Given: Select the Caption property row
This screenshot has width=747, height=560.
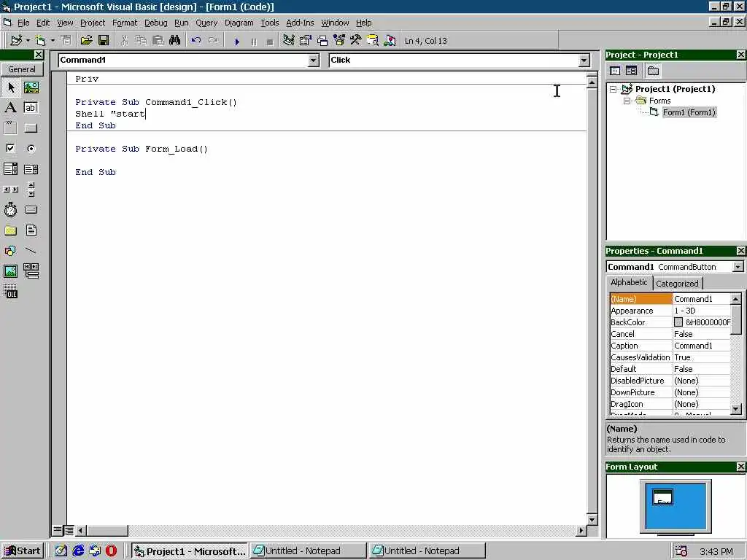Looking at the screenshot, I should click(x=670, y=346).
